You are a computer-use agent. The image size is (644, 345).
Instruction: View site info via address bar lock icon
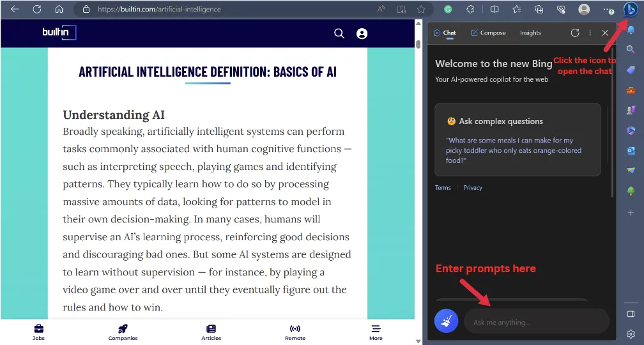(x=86, y=9)
